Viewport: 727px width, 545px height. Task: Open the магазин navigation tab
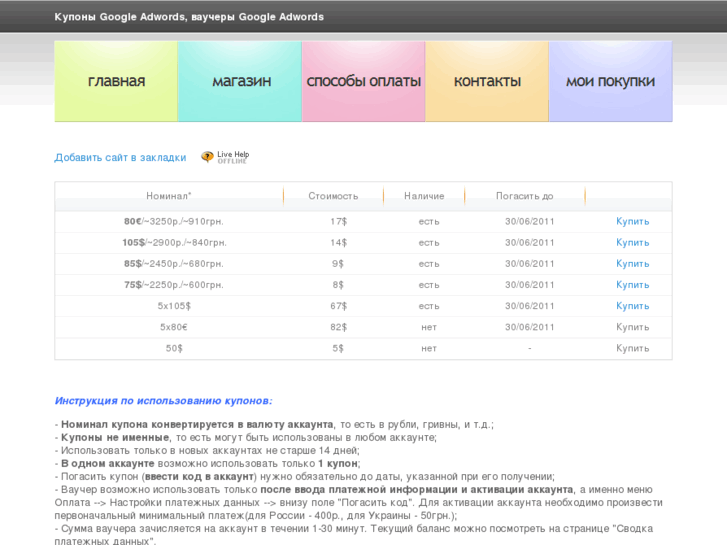[240, 82]
